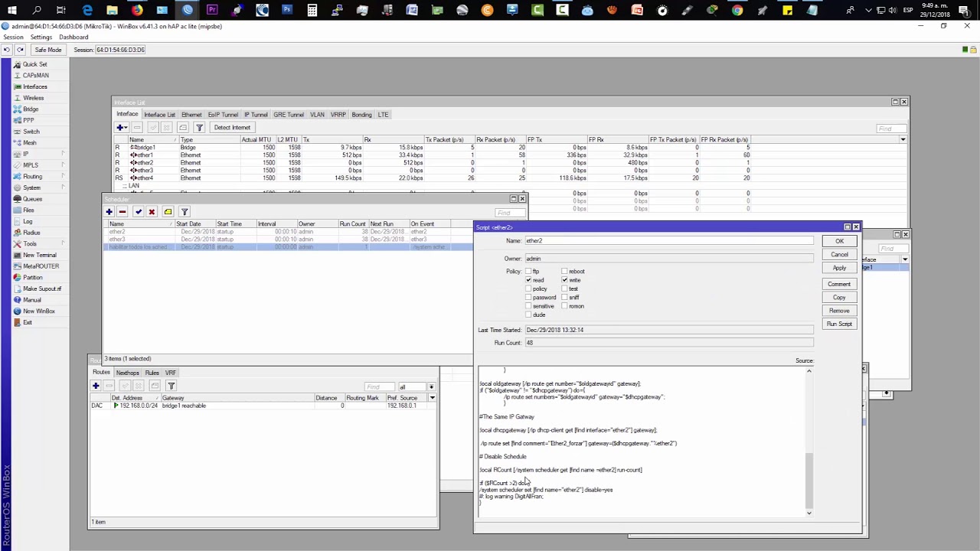
Task: Switch to the Ethernet tab
Action: (x=191, y=115)
